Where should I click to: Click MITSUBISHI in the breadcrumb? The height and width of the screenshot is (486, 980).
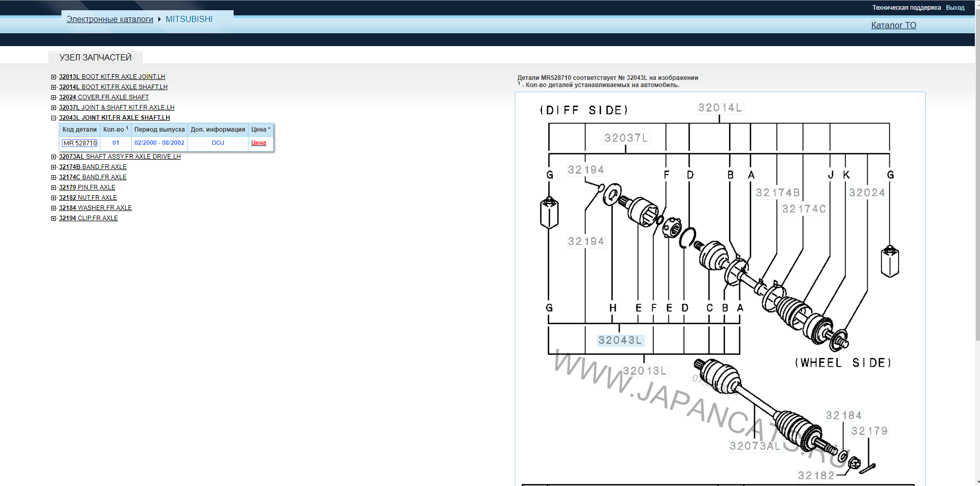click(189, 19)
